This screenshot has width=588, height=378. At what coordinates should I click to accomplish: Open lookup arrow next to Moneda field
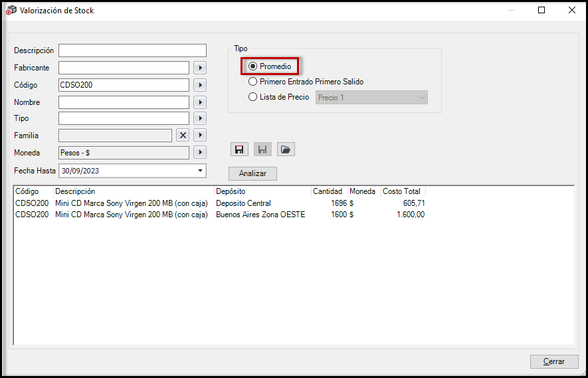pos(200,152)
